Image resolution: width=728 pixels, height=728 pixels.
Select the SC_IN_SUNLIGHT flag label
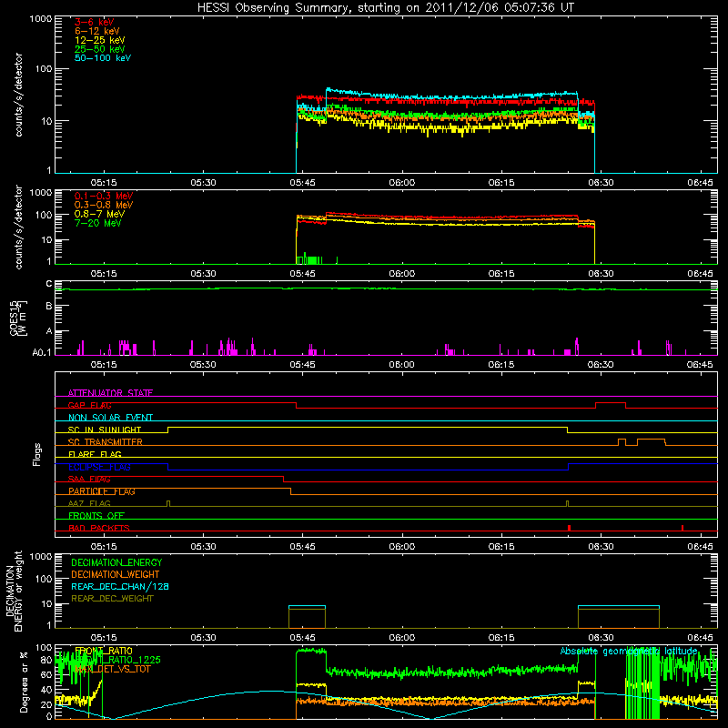point(105,430)
